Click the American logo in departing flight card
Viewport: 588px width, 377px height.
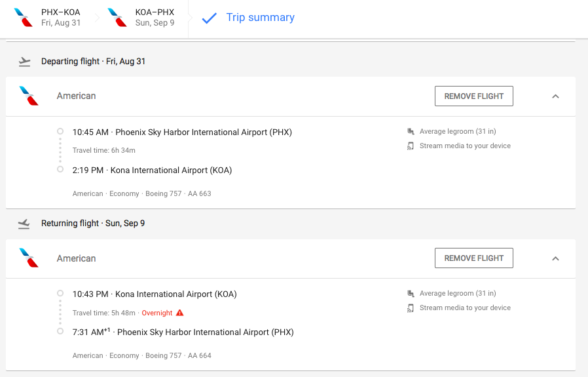click(x=29, y=96)
